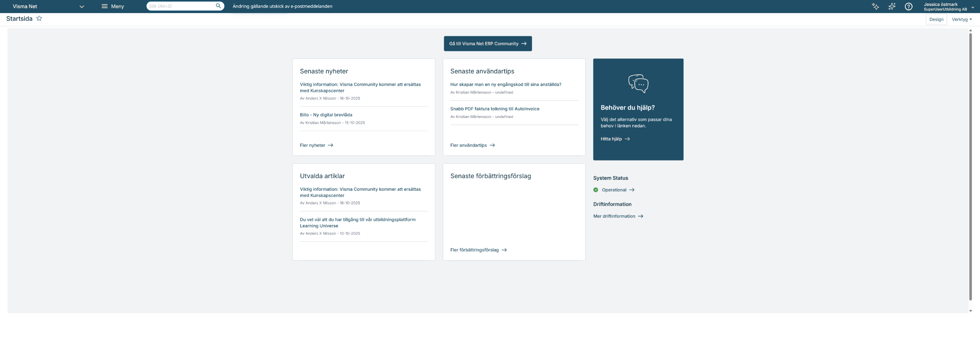This screenshot has height=362, width=980.
Task: Expand the Verktyg dropdown
Action: coord(962,20)
